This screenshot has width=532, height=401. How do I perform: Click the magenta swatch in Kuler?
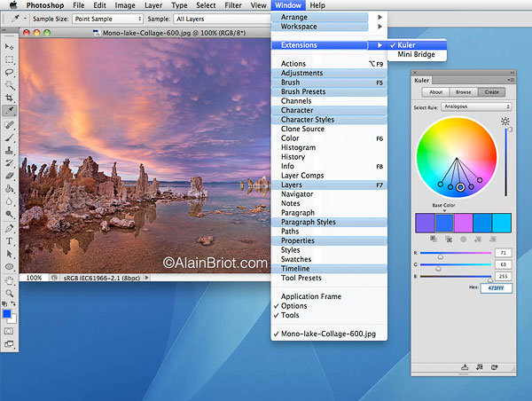(x=462, y=222)
